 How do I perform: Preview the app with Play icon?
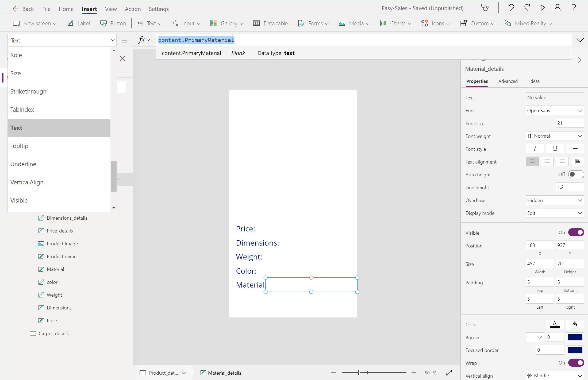[543, 8]
